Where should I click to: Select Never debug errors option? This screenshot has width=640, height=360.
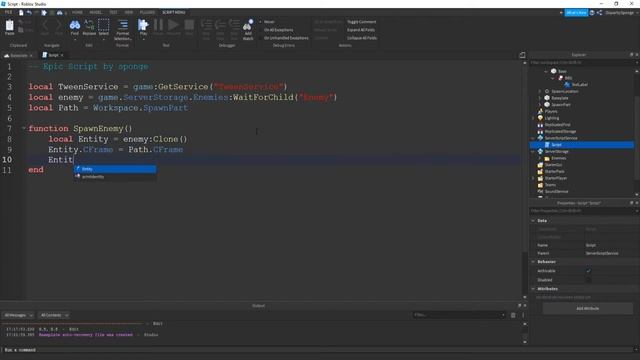[x=268, y=22]
